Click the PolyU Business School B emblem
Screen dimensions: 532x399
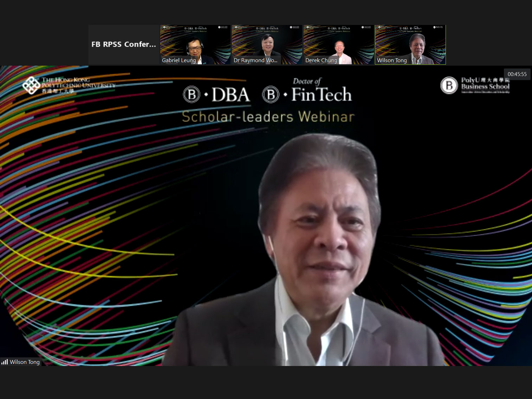tap(449, 85)
